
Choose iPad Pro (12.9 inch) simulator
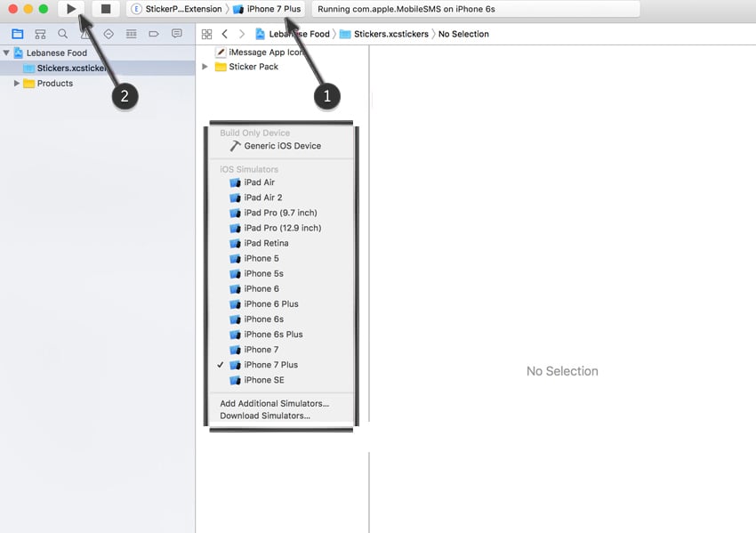tap(282, 228)
